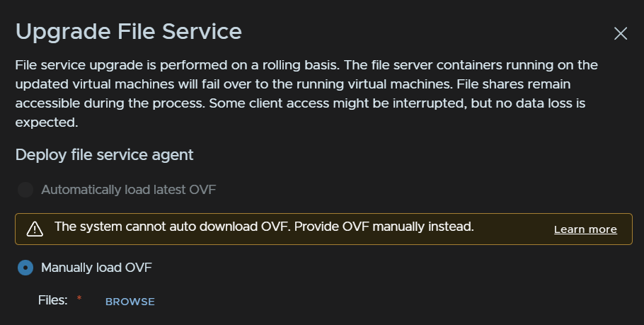Click the red required asterisk next to Files
The height and width of the screenshot is (325, 644).
coord(79,298)
